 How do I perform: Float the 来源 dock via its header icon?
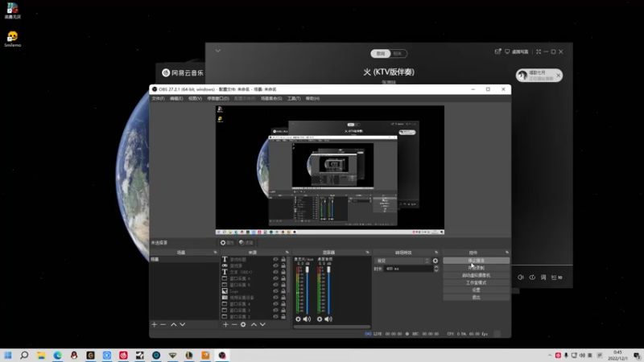(287, 253)
